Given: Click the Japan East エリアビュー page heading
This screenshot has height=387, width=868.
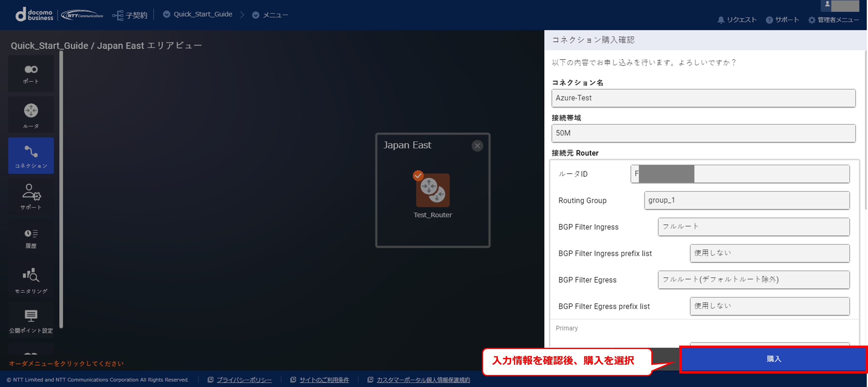Looking at the screenshot, I should click(106, 45).
